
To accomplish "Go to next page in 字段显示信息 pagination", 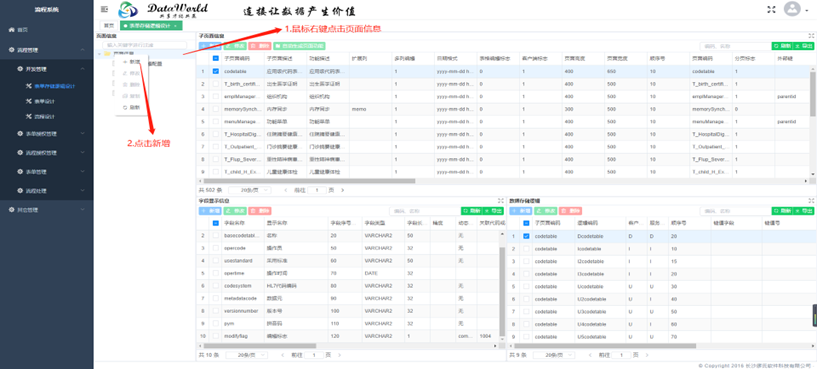I will [x=340, y=354].
